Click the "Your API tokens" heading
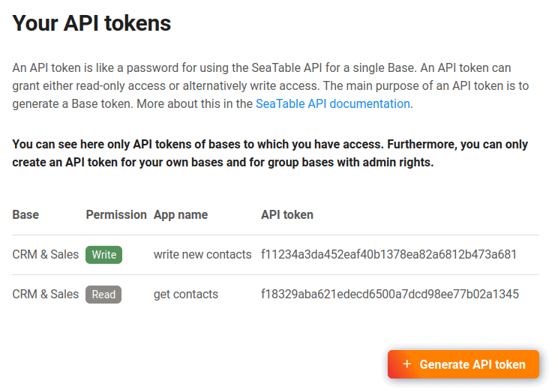Viewport: 558px width, 392px height. [92, 23]
